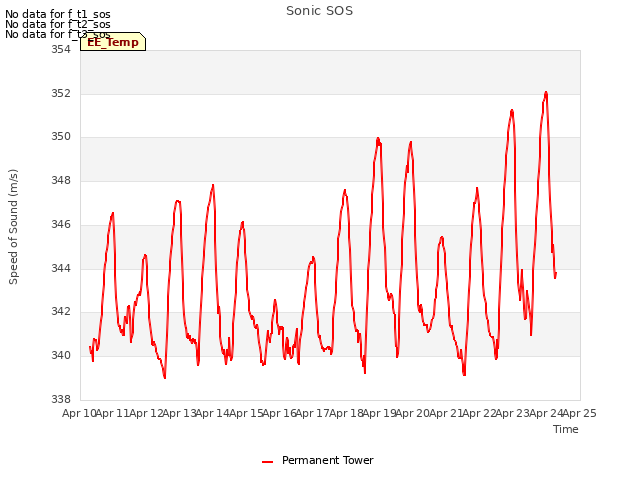Click the y-axis tick label 354
Image resolution: width=640 pixels, height=480 pixels.
click(x=61, y=49)
